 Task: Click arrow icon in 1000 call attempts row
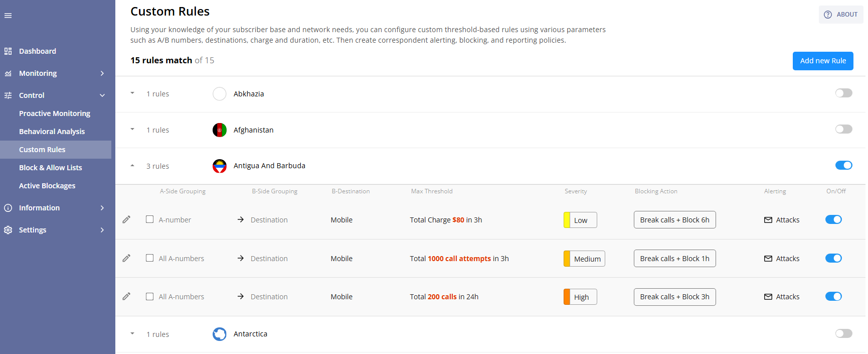[x=241, y=258]
